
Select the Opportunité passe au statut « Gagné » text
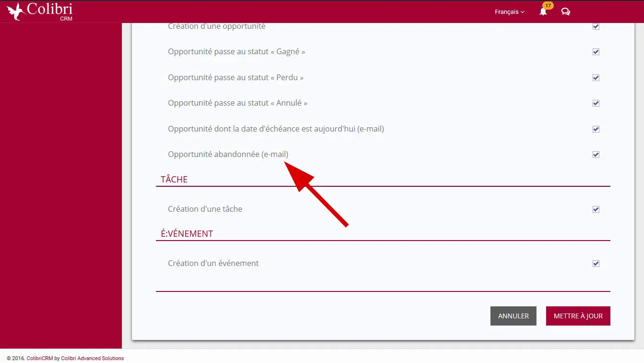(x=237, y=51)
